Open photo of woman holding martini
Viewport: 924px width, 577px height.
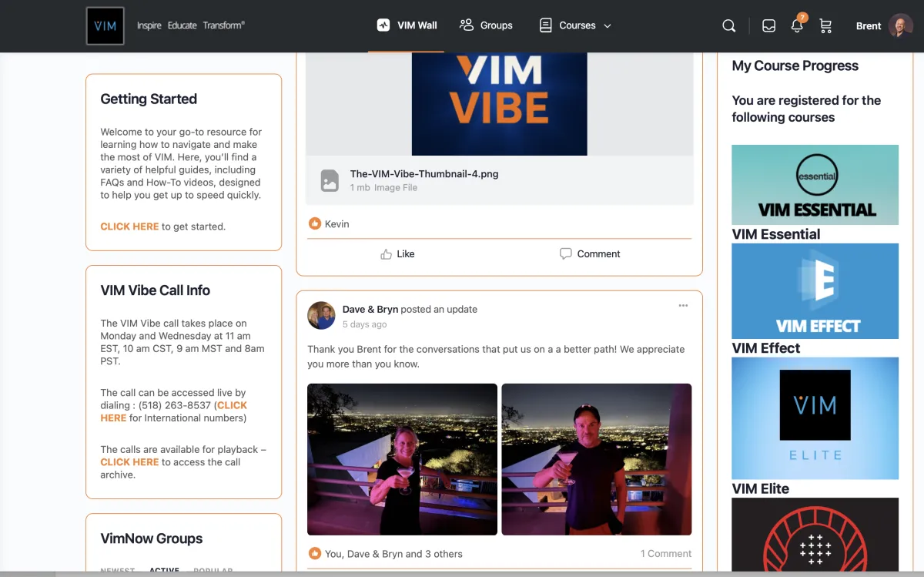[x=402, y=459]
